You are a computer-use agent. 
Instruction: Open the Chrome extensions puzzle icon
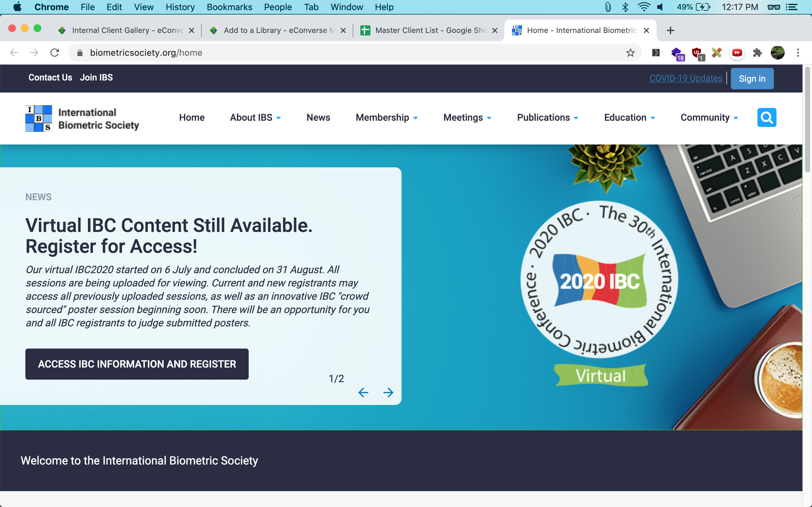(757, 53)
